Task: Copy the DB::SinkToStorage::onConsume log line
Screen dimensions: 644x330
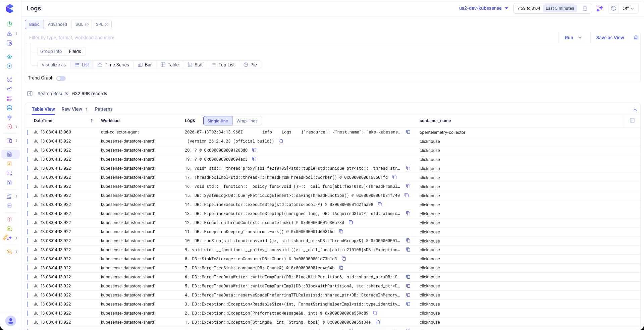Action: (344, 259)
